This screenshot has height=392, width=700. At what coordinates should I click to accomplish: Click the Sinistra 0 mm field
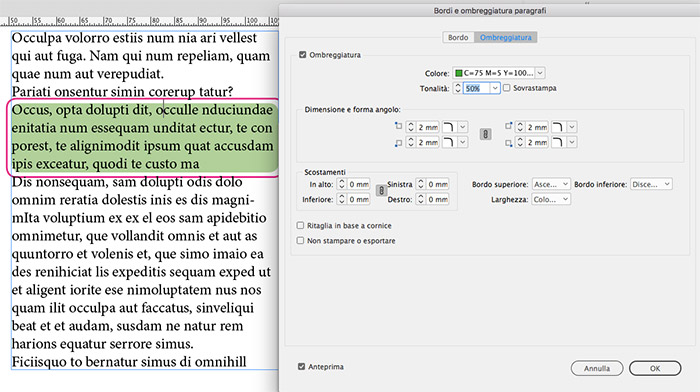(438, 184)
